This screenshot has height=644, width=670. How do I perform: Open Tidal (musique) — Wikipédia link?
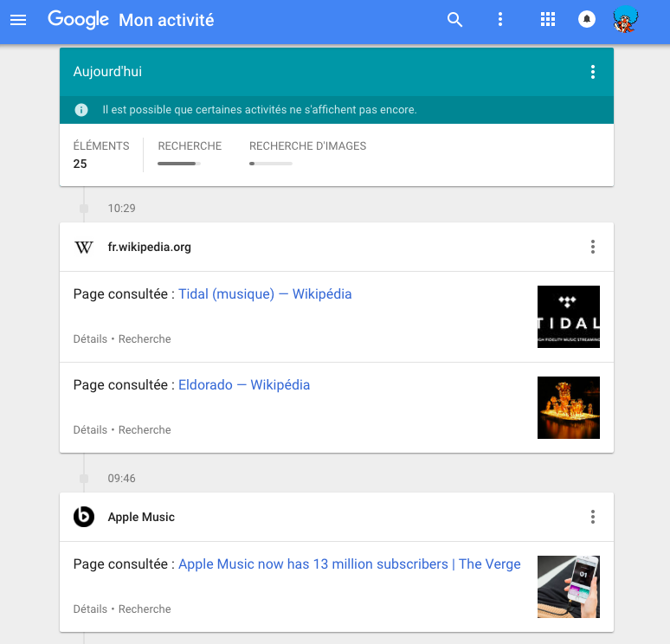pyautogui.click(x=265, y=294)
